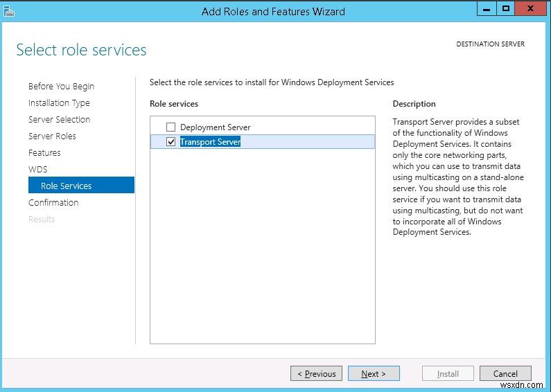Click the Cancel button

505,373
